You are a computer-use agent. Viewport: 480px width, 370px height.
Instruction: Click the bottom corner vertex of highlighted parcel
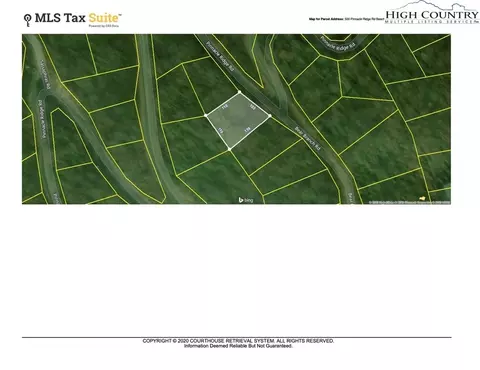click(x=229, y=149)
